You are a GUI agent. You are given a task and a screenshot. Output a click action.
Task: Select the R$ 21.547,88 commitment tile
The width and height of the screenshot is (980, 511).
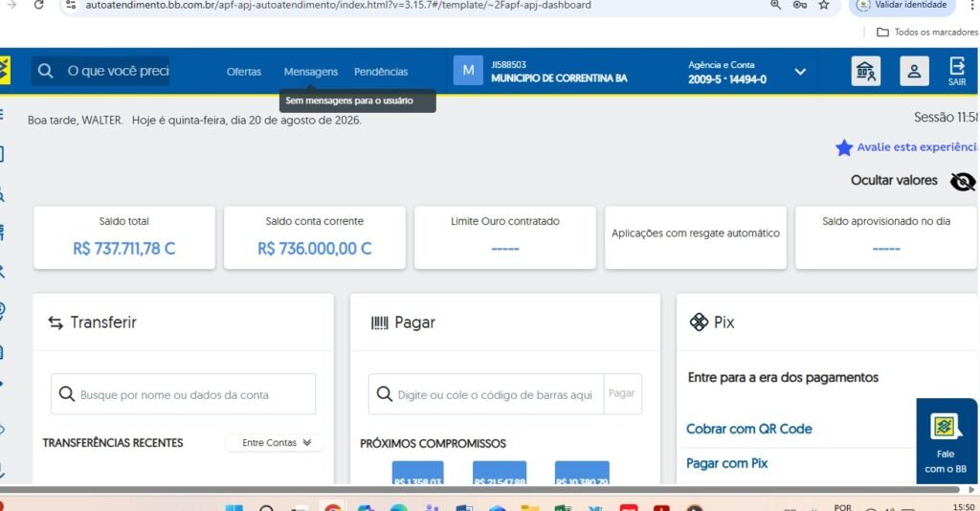tap(500, 474)
